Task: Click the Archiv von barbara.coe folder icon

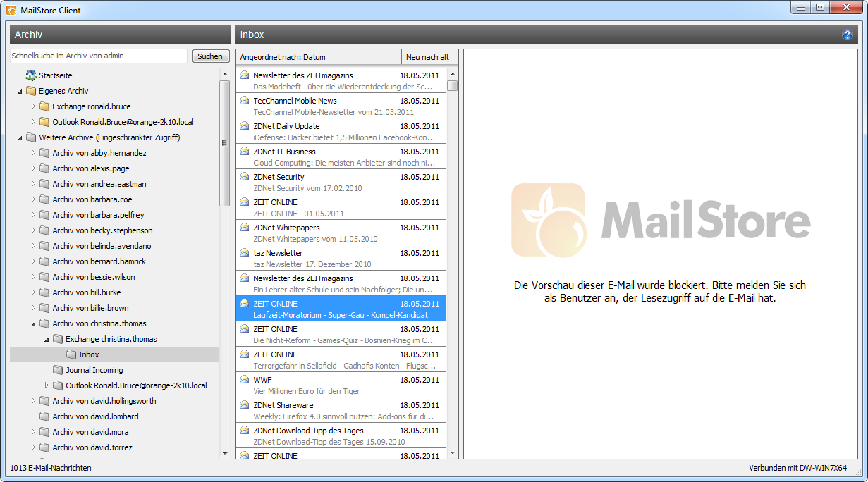Action: coord(44,199)
